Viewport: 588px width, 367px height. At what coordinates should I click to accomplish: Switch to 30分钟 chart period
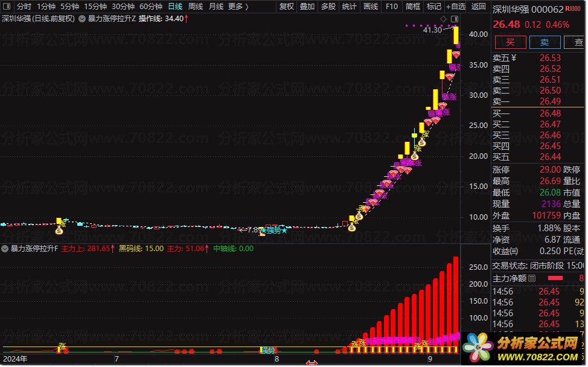click(123, 7)
